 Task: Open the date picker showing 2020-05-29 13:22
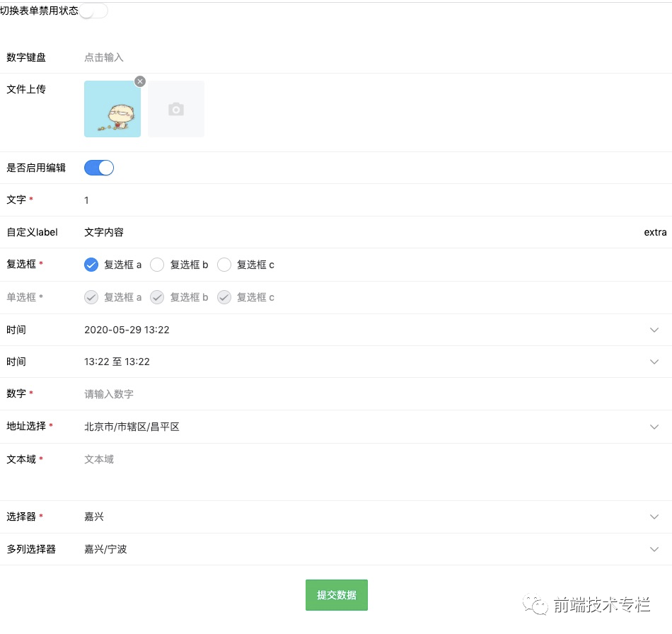pyautogui.click(x=336, y=330)
